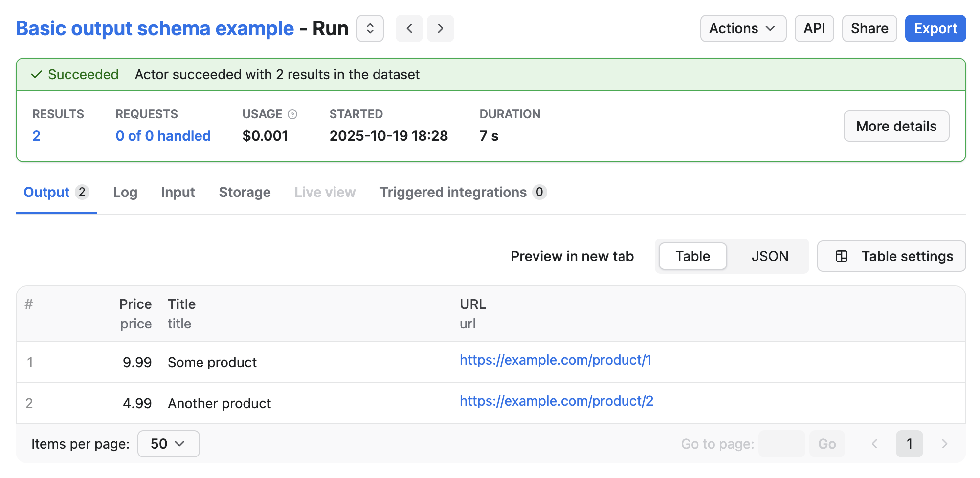Click the Export button
This screenshot has height=478, width=980.
935,28
